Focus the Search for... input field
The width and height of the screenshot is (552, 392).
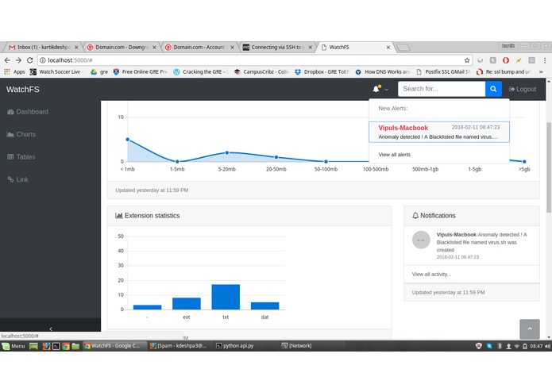442,89
